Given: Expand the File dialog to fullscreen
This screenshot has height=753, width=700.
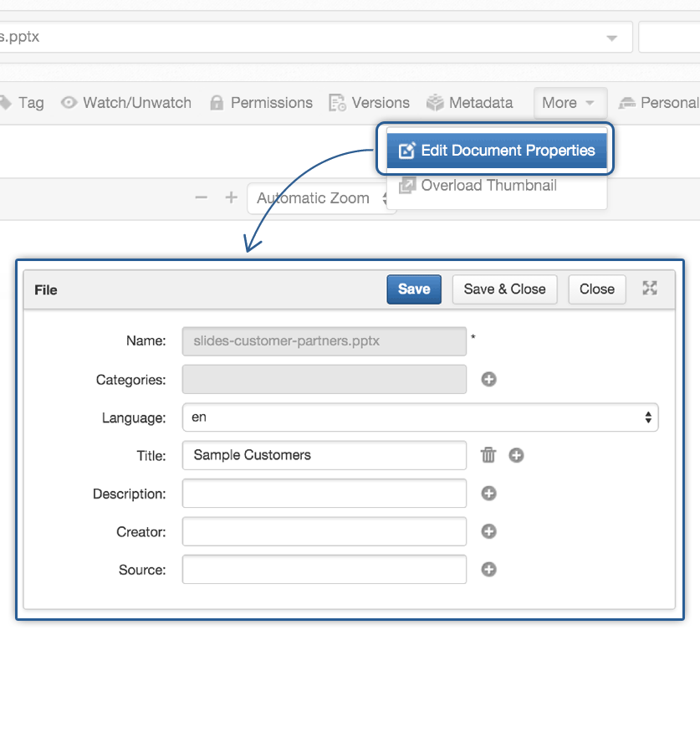Looking at the screenshot, I should tap(650, 289).
